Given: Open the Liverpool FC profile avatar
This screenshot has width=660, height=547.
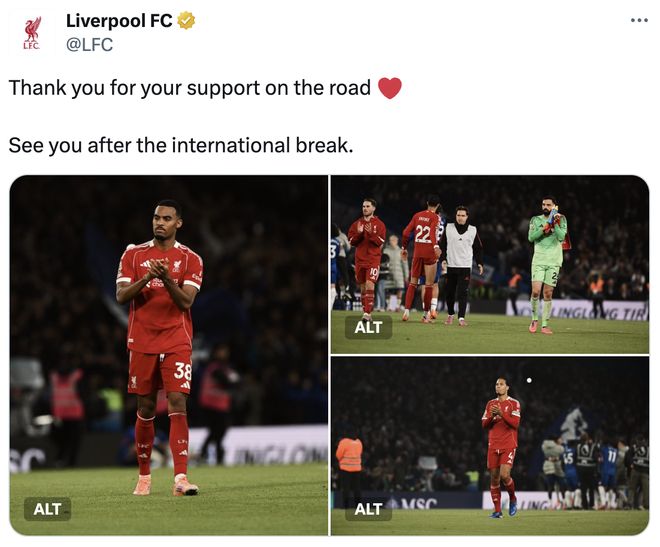Looking at the screenshot, I should click(x=32, y=33).
